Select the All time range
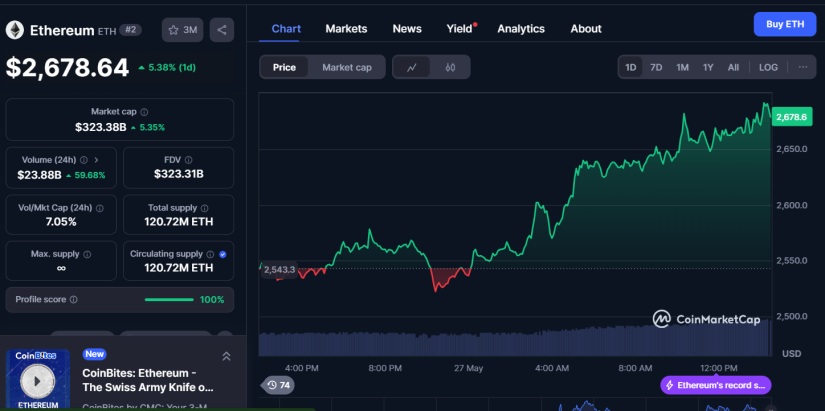 click(x=733, y=67)
